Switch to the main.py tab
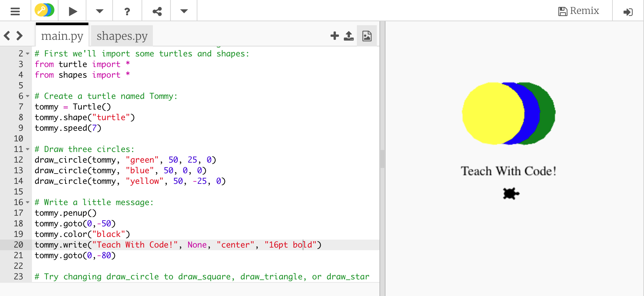This screenshot has width=644, height=296. click(x=62, y=36)
